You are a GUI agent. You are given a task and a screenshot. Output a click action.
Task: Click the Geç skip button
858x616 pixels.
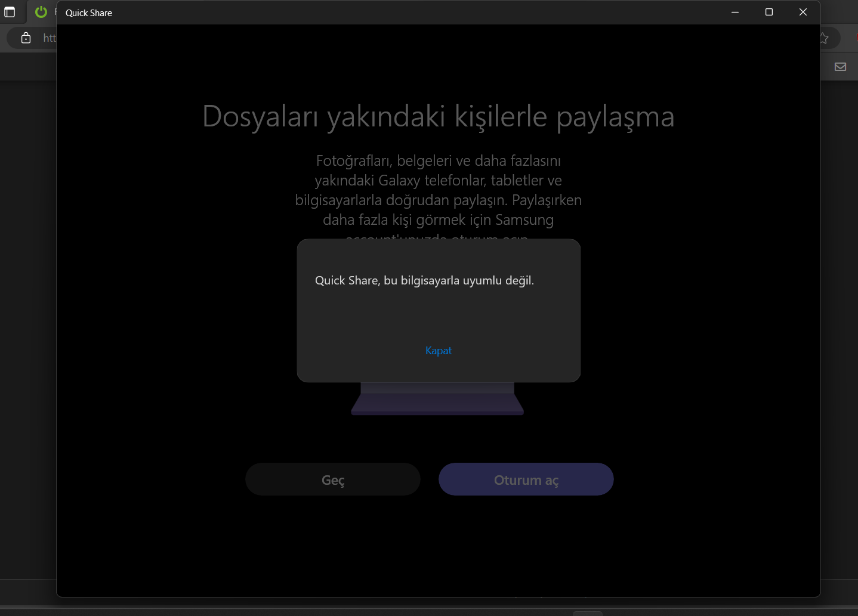pyautogui.click(x=333, y=479)
